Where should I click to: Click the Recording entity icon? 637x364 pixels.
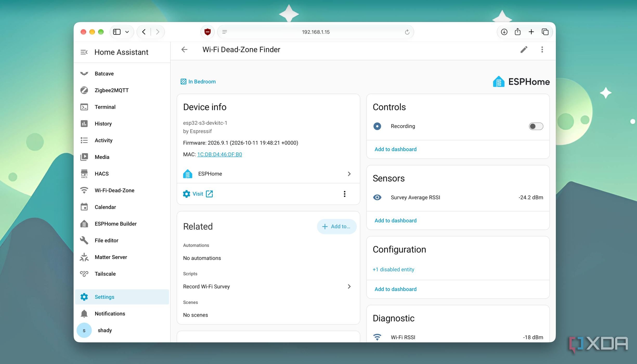[377, 126]
